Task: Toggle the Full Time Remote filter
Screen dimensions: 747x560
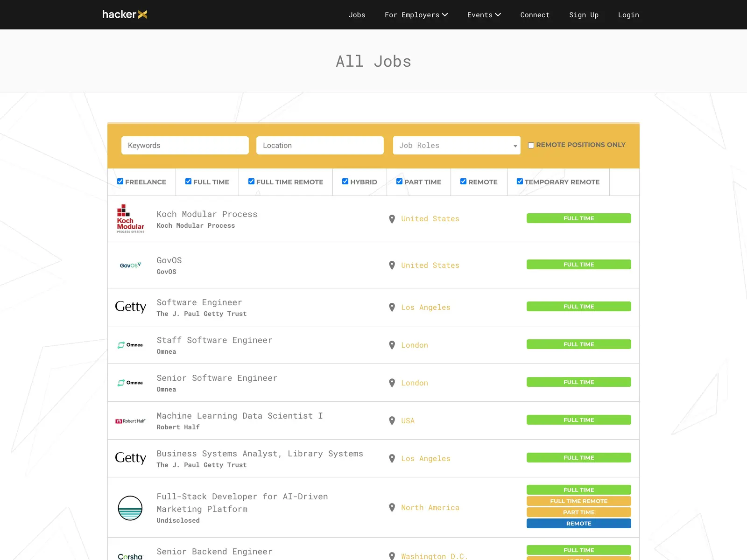Action: tap(252, 182)
